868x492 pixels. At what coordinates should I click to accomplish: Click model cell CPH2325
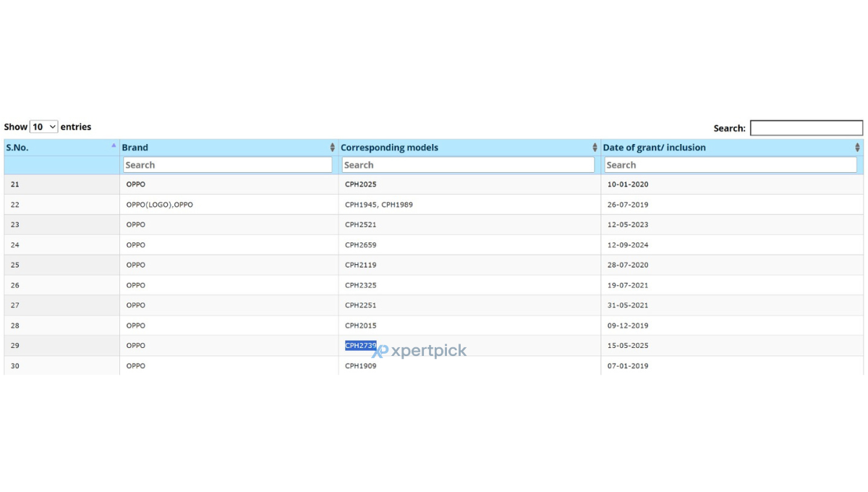[x=469, y=286]
